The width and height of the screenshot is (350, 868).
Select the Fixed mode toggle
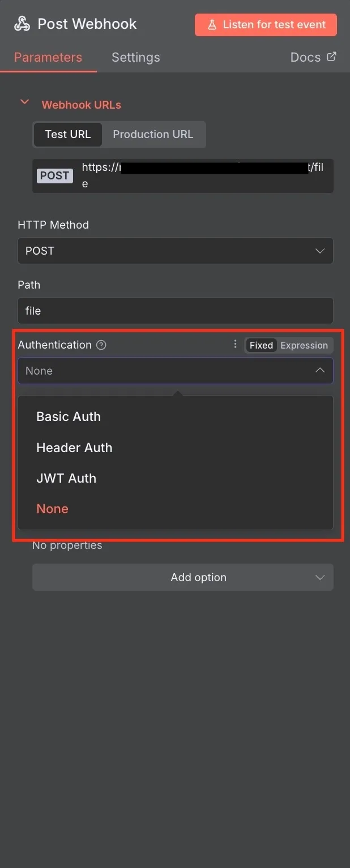(261, 345)
